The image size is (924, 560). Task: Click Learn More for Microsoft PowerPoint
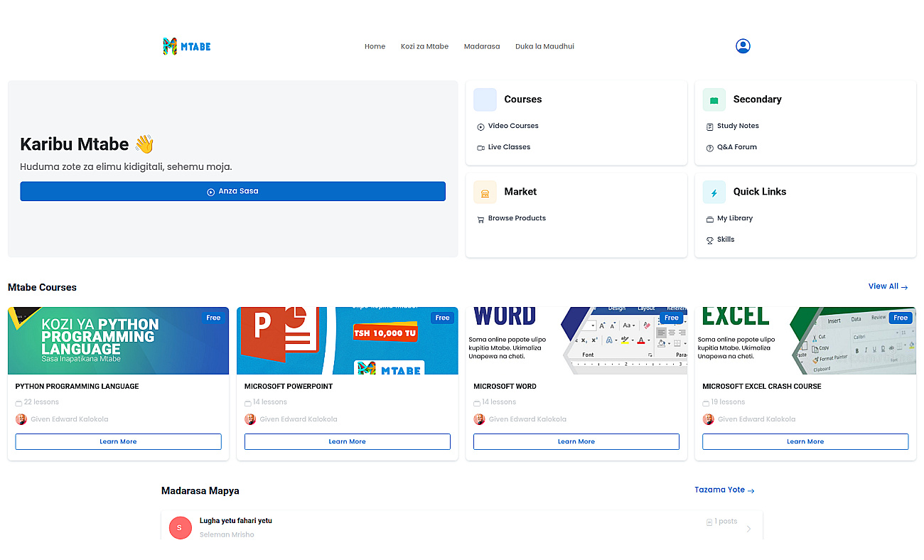[x=347, y=441]
